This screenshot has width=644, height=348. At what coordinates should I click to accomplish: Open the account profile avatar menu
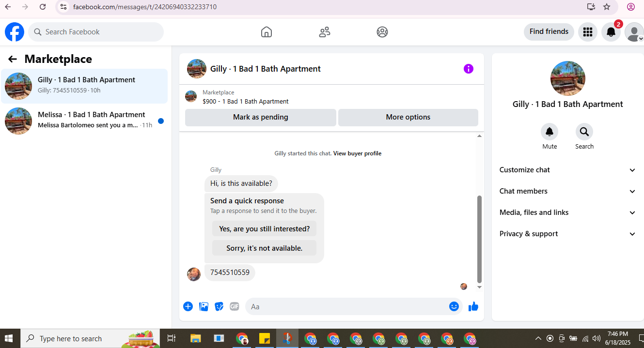tap(634, 32)
